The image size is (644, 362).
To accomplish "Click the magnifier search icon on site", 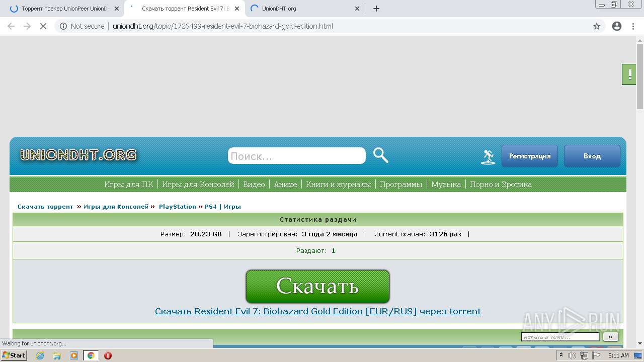I will 381,155.
